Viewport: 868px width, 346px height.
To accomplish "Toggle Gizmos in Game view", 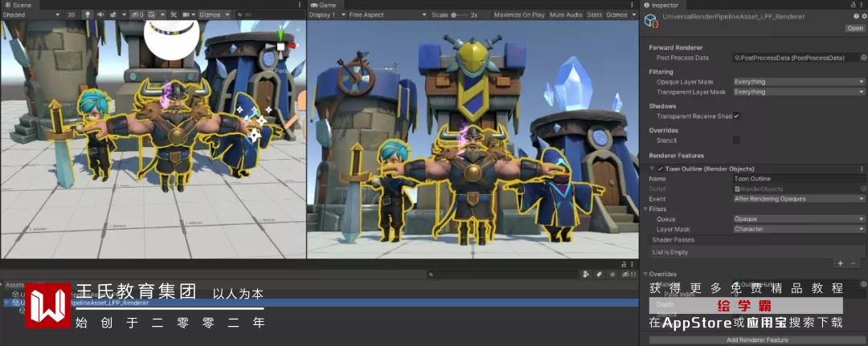I will point(616,15).
